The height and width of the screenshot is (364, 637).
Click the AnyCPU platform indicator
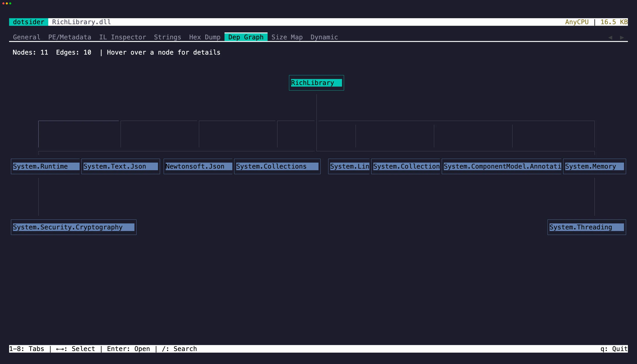[x=577, y=22]
